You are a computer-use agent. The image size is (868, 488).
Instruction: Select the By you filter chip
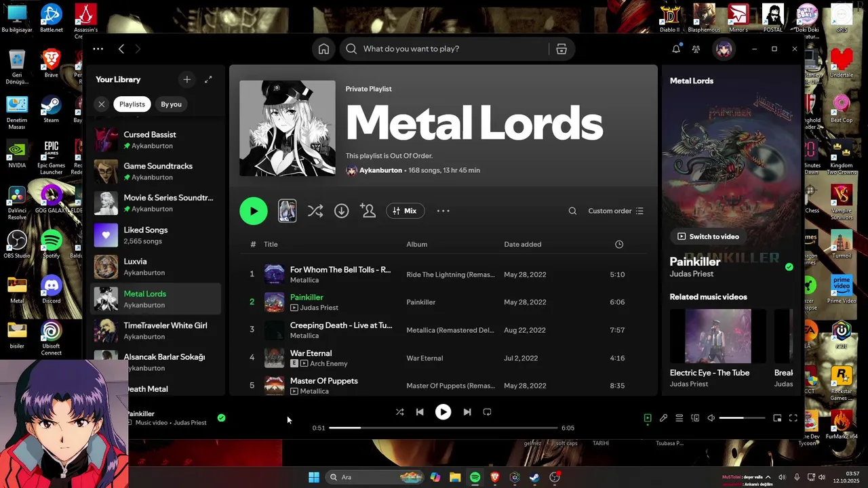point(171,104)
